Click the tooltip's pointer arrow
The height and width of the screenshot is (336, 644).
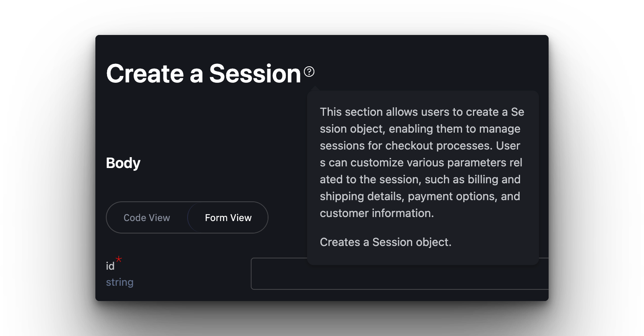point(315,88)
